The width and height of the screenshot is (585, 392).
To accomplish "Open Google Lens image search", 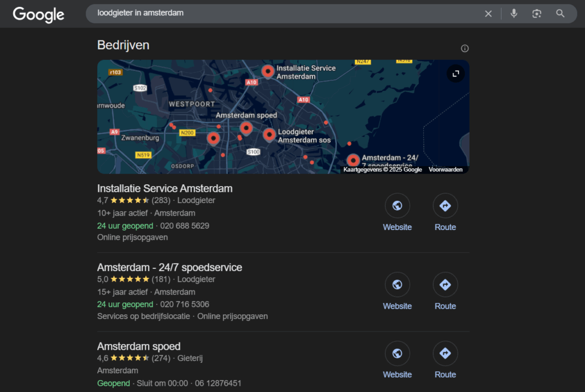I will pyautogui.click(x=536, y=13).
